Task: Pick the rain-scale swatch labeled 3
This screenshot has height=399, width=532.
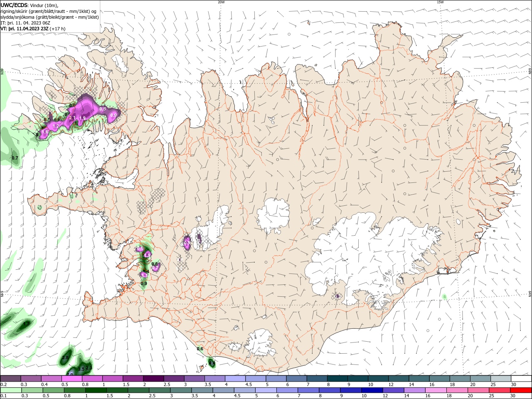Action: click(x=180, y=390)
